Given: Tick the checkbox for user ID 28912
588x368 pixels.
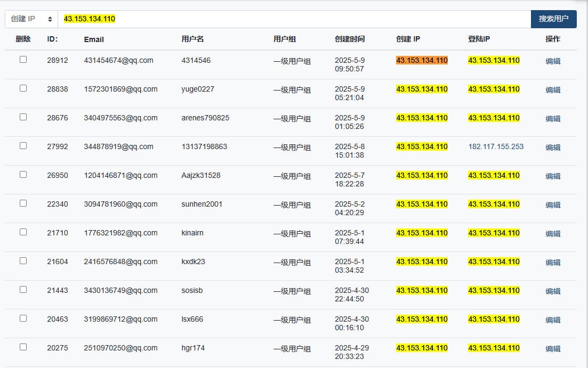Looking at the screenshot, I should tap(23, 60).
